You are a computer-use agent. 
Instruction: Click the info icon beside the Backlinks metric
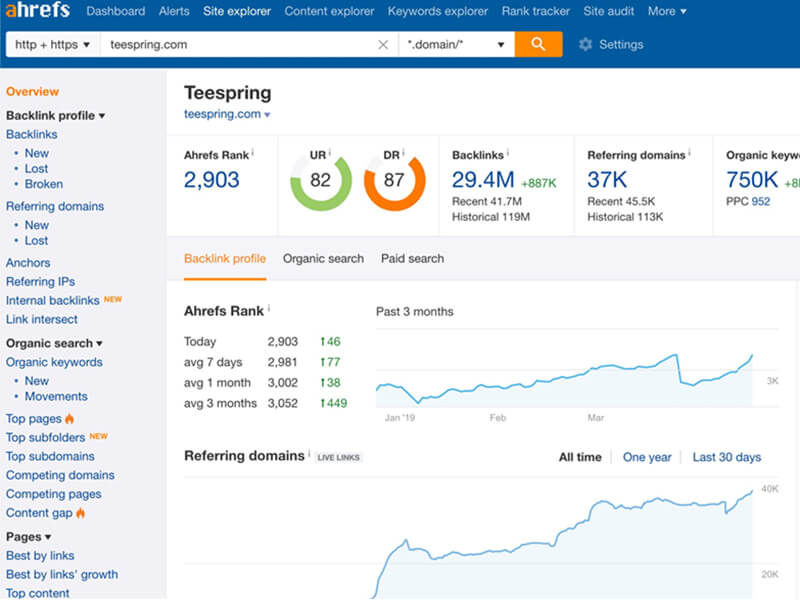coord(508,153)
